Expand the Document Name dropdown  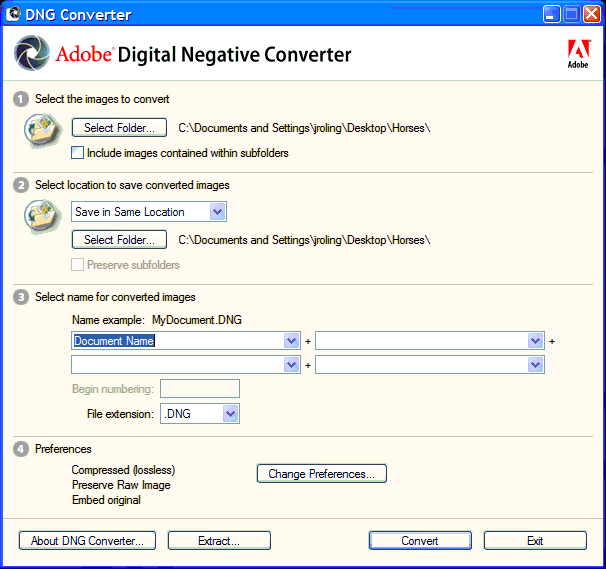[291, 341]
